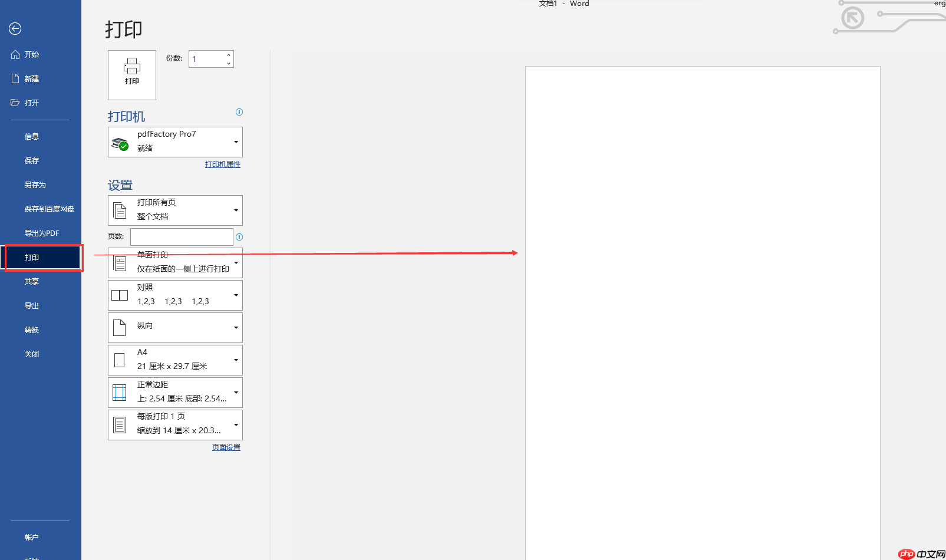
Task: Open the 打印机属性 link
Action: tap(223, 164)
